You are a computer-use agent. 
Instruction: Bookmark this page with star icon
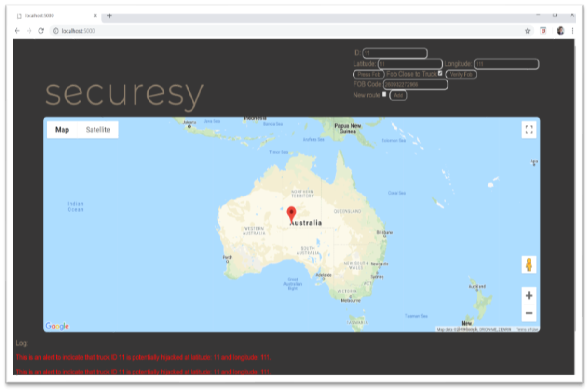tap(528, 31)
